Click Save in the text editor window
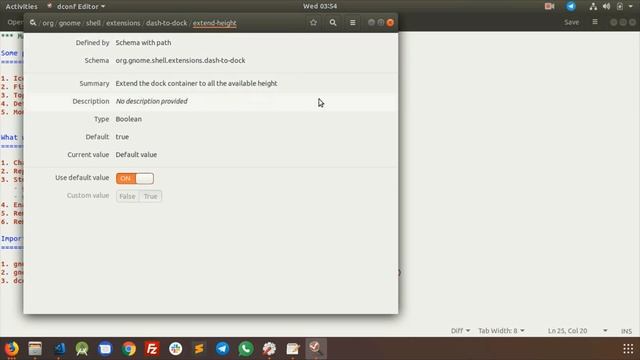 pos(571,22)
